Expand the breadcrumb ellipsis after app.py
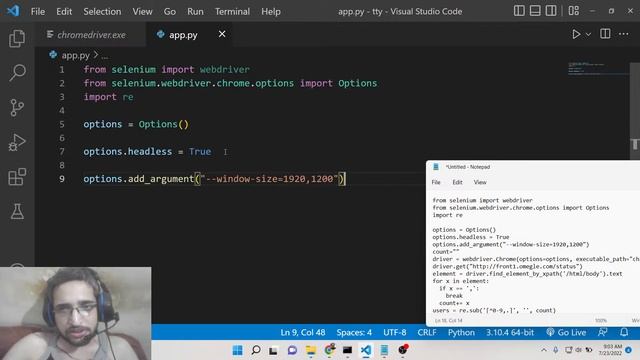The width and height of the screenshot is (640, 360). 105,56
